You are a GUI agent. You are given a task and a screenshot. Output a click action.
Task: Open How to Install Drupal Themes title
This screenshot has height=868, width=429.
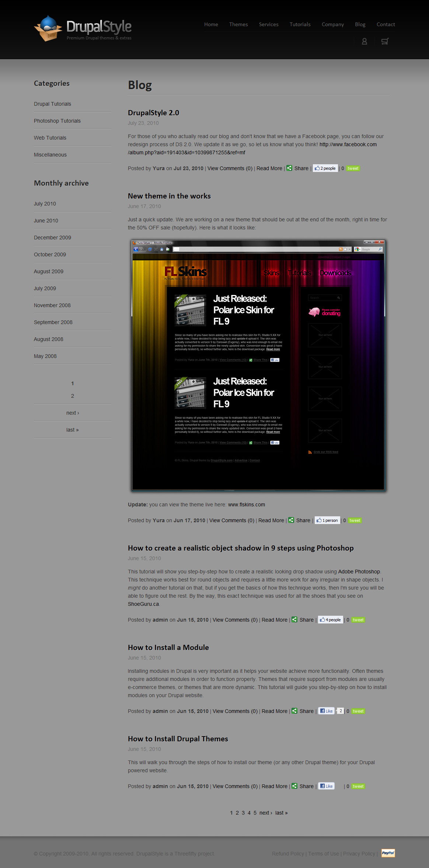178,739
